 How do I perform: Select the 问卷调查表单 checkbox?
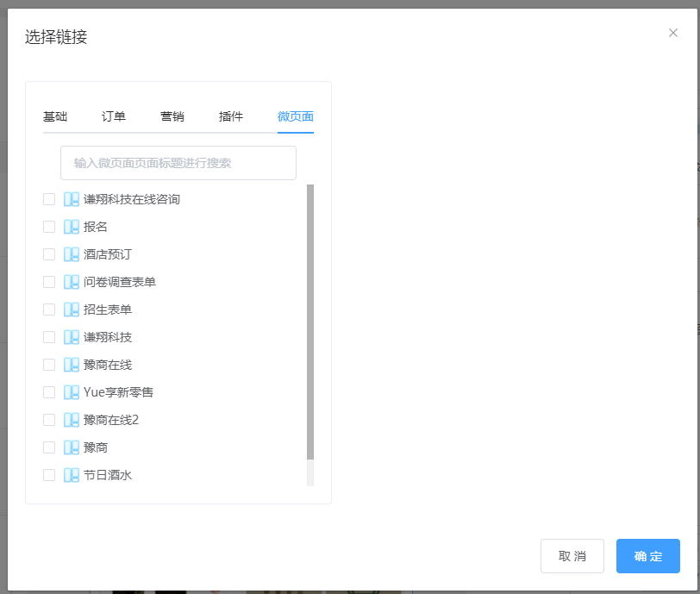pos(49,282)
